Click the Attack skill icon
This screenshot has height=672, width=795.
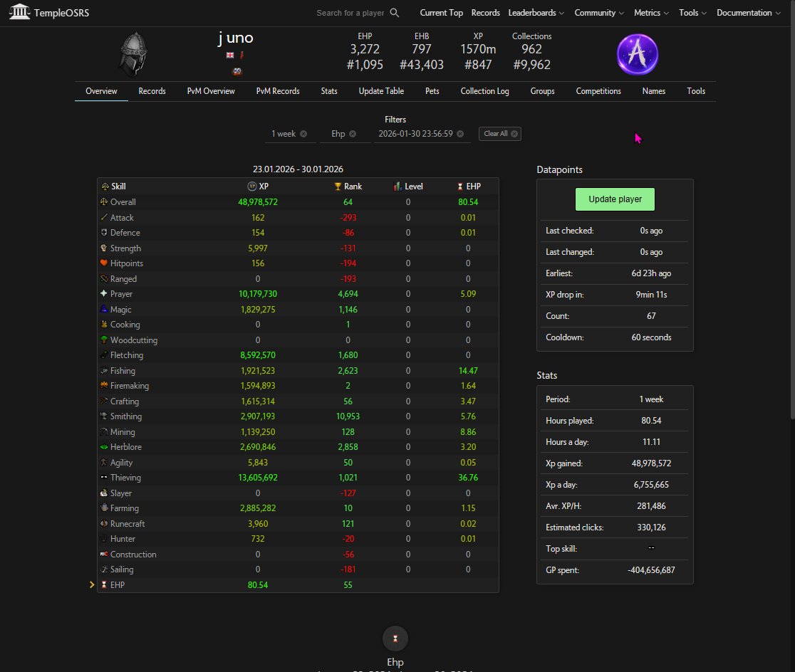pos(104,217)
